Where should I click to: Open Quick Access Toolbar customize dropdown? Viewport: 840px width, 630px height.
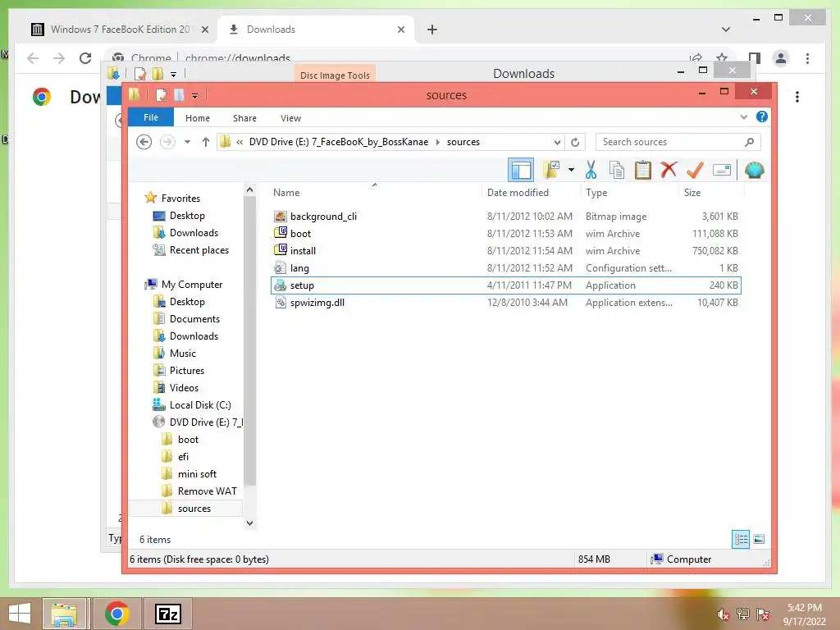tap(194, 96)
